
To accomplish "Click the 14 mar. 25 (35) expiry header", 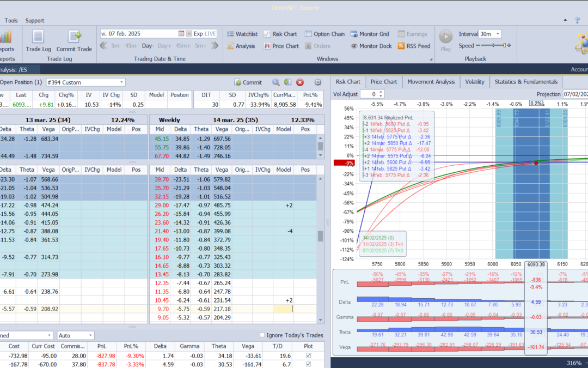I will [231, 120].
